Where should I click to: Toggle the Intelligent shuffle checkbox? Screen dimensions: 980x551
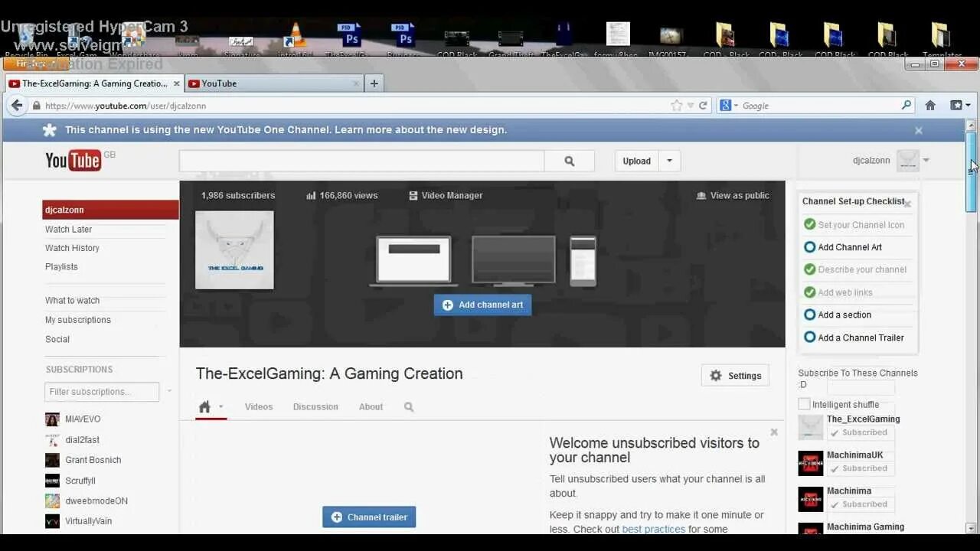click(804, 404)
